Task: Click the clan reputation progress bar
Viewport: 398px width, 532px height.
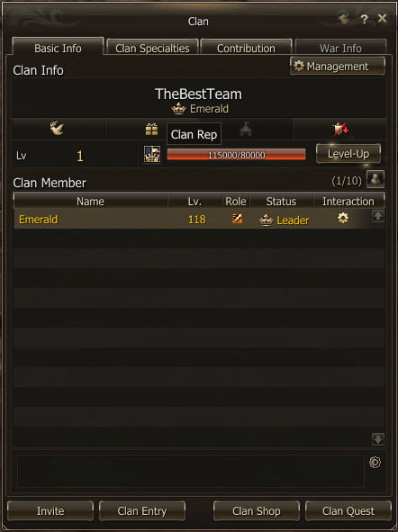Action: (236, 154)
